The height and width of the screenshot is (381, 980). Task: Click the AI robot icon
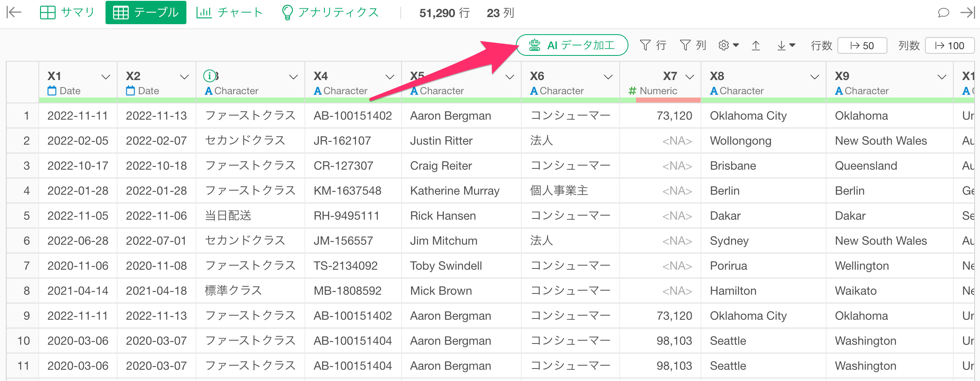(x=535, y=45)
